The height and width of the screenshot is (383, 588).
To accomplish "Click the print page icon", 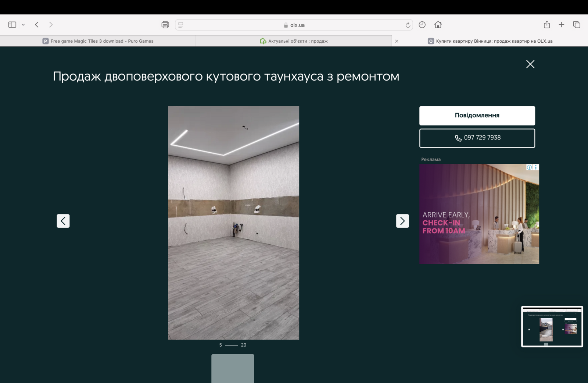I will coord(165,25).
